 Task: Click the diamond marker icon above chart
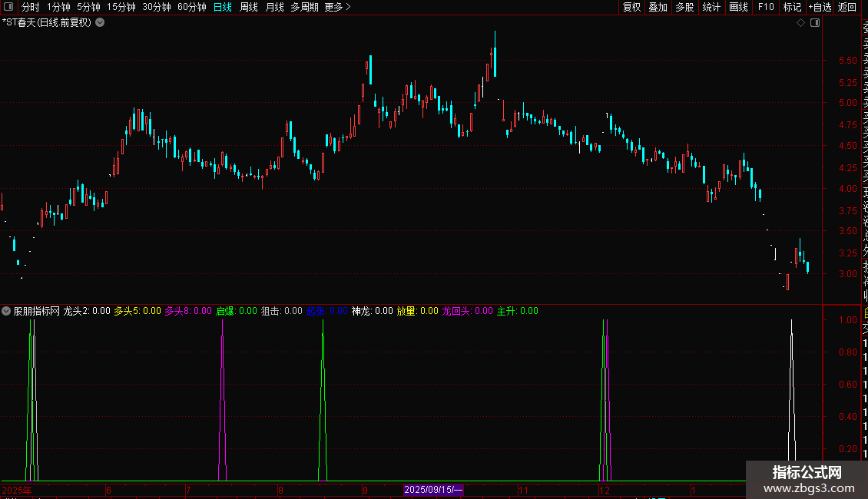tap(800, 23)
